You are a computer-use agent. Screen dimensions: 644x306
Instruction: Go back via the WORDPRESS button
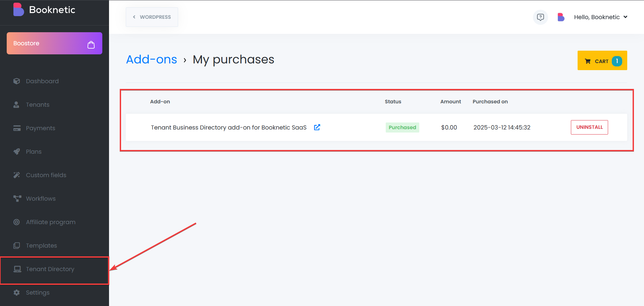point(152,17)
